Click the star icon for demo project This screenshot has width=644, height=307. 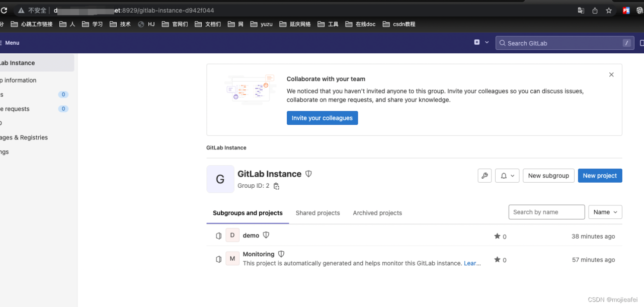coord(498,236)
